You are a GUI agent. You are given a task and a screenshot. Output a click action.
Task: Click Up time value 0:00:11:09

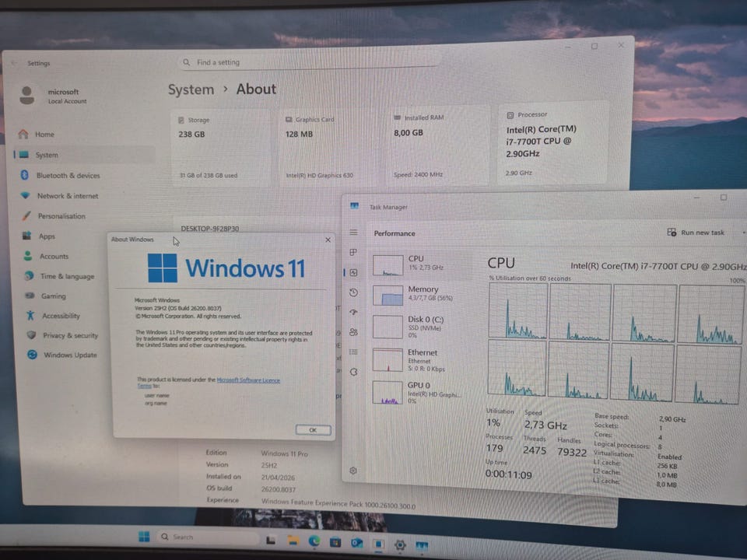(508, 474)
